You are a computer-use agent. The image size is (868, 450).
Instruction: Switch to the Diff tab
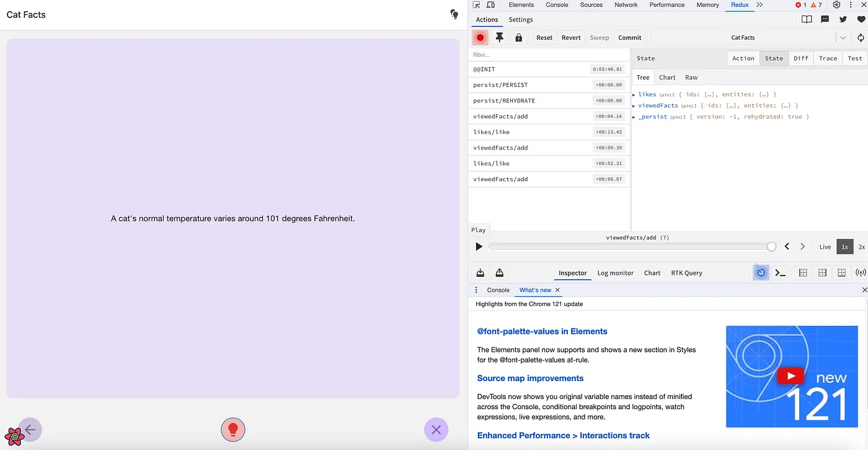pos(801,58)
